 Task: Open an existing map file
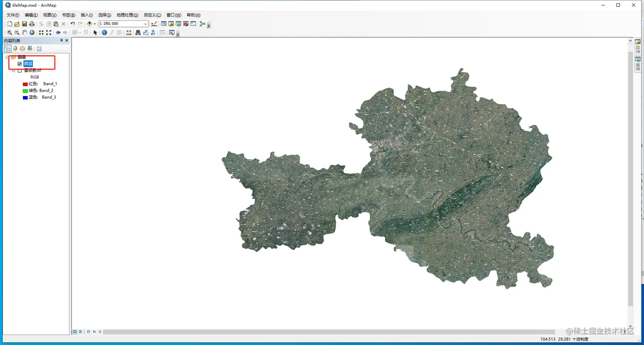[x=17, y=24]
